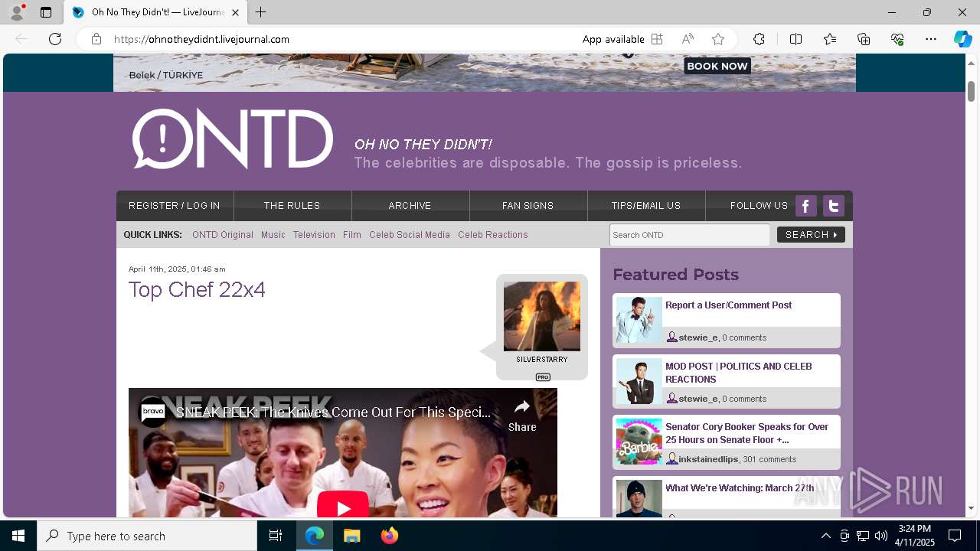The width and height of the screenshot is (980, 551).
Task: Open the Fan Signs menu item
Action: pos(528,206)
